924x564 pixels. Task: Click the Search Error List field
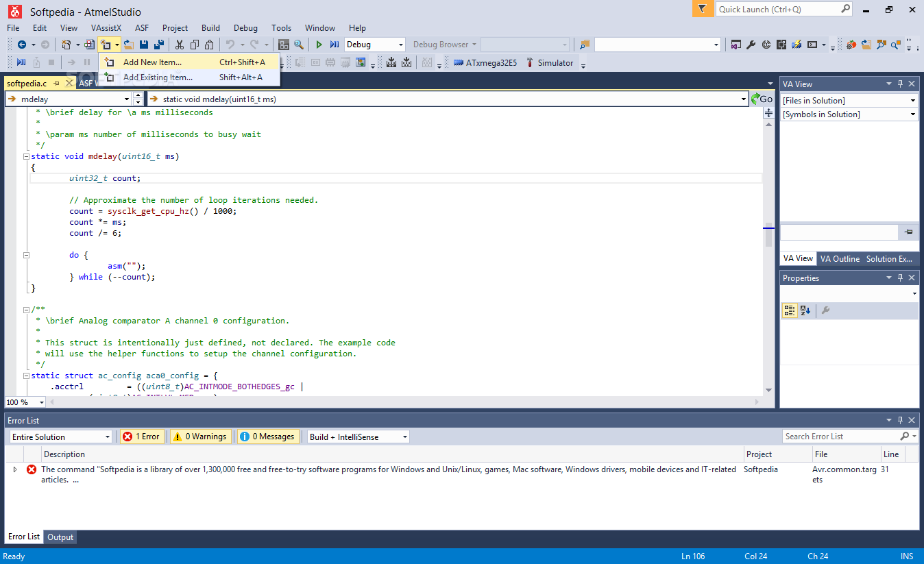point(841,437)
